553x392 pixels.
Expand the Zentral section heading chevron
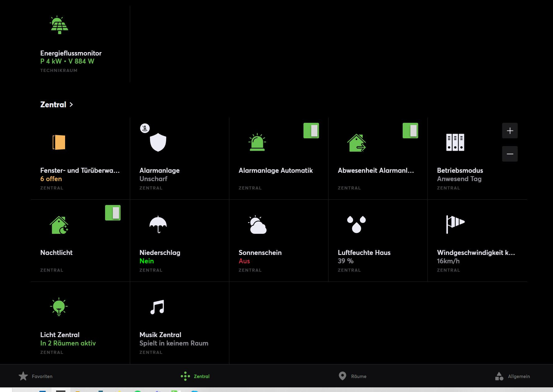[71, 105]
